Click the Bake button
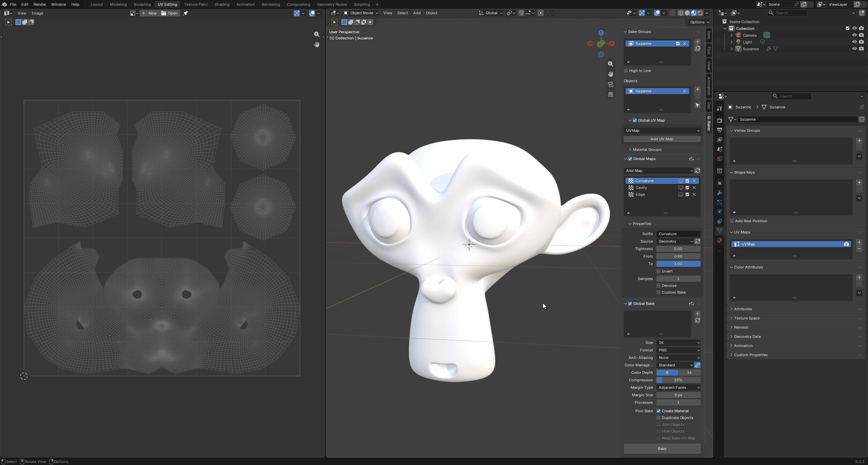The width and height of the screenshot is (868, 465). pos(662,449)
